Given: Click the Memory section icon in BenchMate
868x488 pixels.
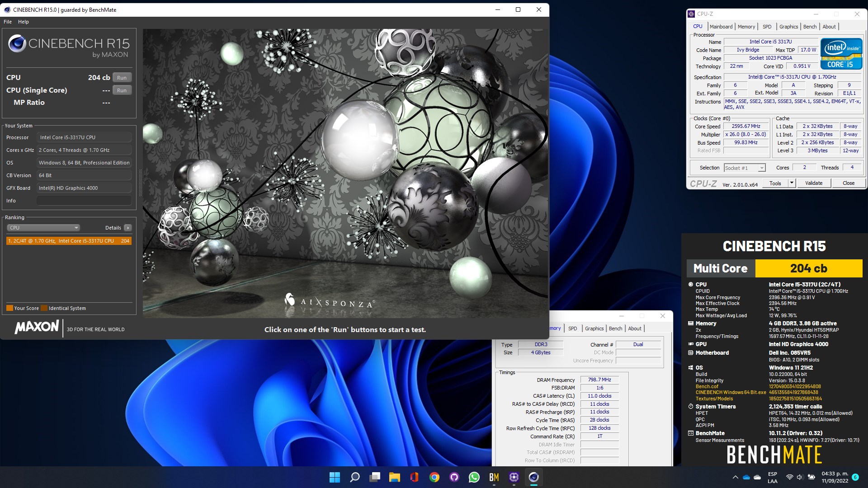Looking at the screenshot, I should (691, 323).
